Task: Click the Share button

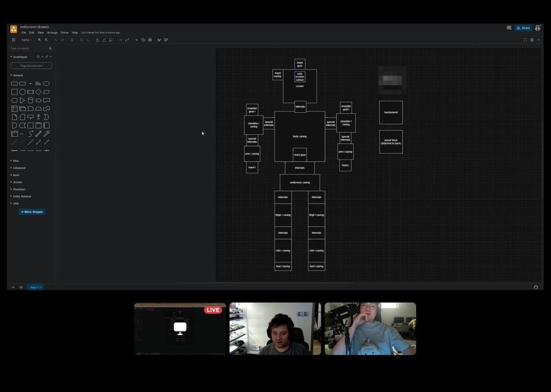Action: click(x=523, y=28)
